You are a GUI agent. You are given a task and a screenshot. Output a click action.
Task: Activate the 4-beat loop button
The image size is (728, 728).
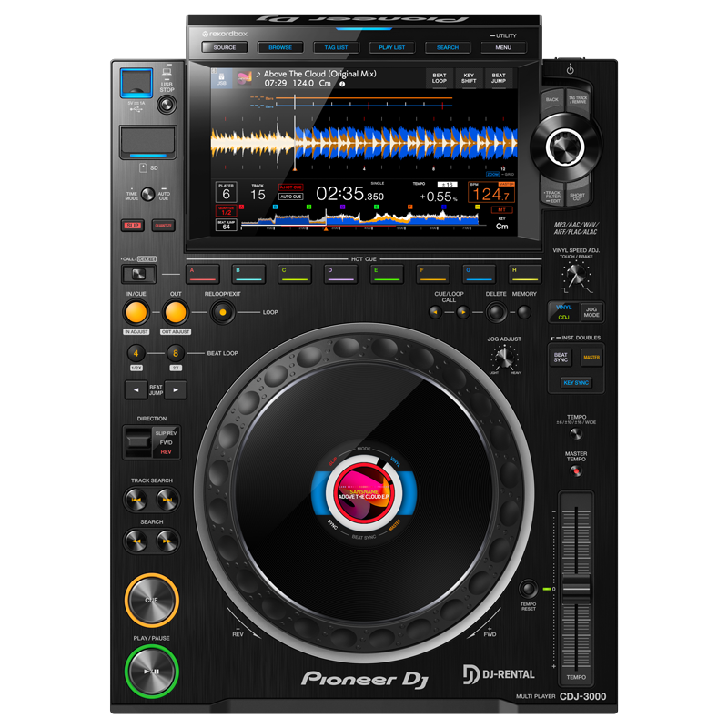coord(136,353)
